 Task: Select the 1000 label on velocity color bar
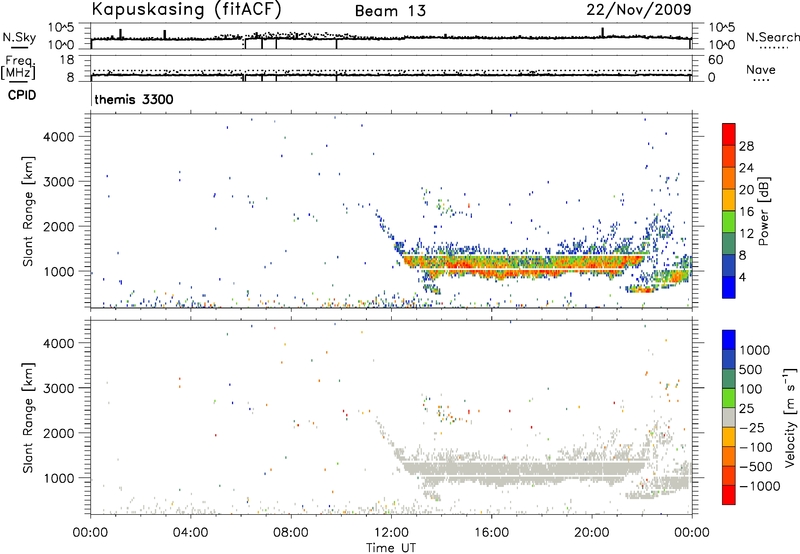coord(754,350)
